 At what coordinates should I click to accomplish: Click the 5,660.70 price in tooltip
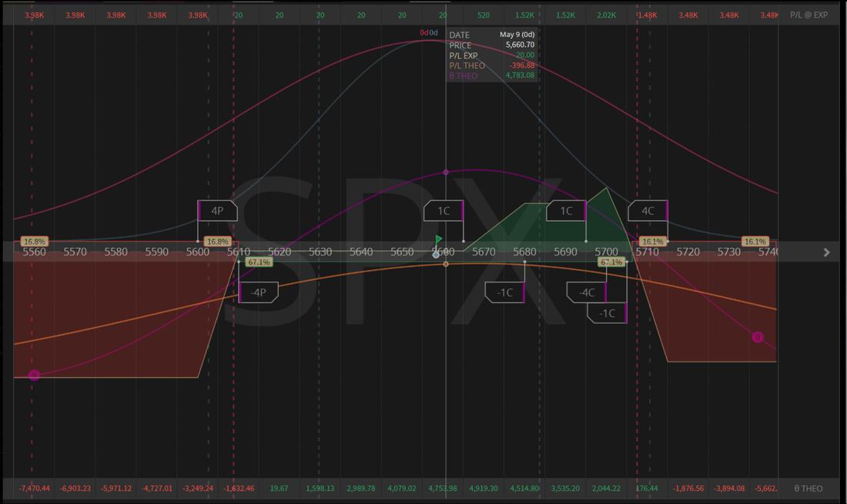click(521, 45)
